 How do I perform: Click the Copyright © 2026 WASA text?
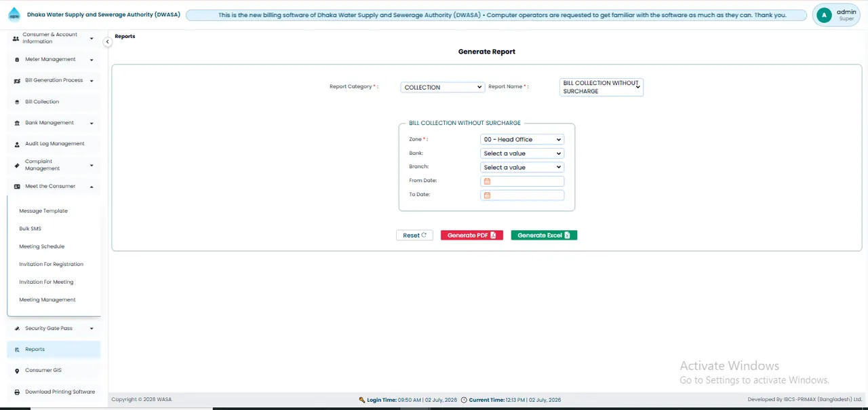coord(142,400)
